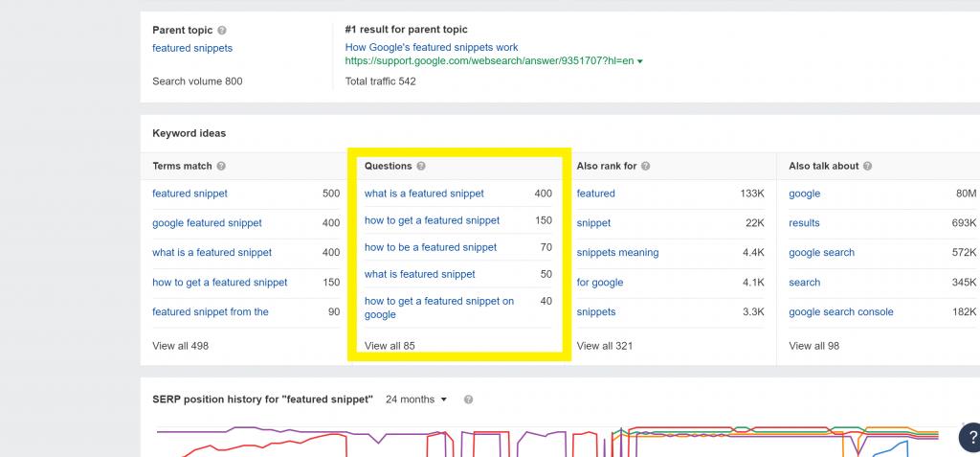View all 498 terms match keywords
980x457 pixels.
(x=181, y=346)
